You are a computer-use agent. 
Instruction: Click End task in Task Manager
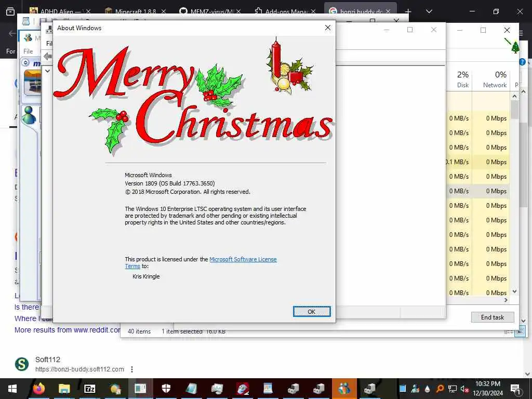coord(493,317)
